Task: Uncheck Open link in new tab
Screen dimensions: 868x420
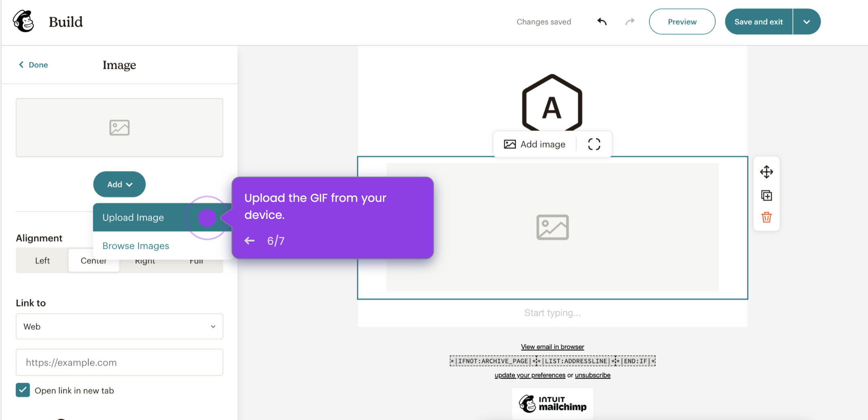Action: click(23, 390)
